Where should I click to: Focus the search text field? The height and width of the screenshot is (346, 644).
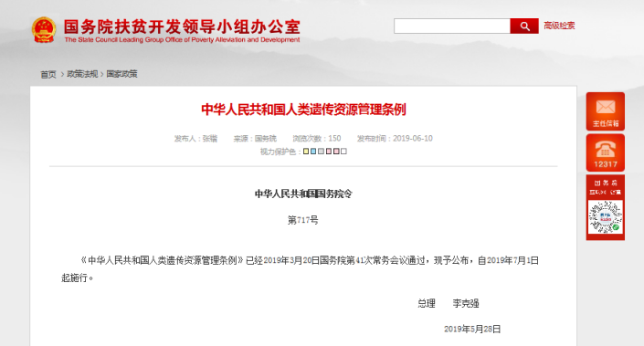(452, 26)
